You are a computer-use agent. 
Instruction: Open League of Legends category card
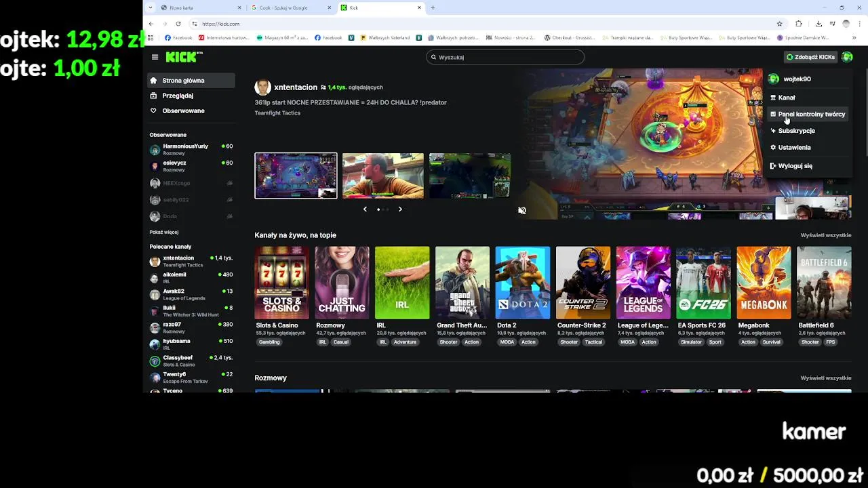pos(644,283)
